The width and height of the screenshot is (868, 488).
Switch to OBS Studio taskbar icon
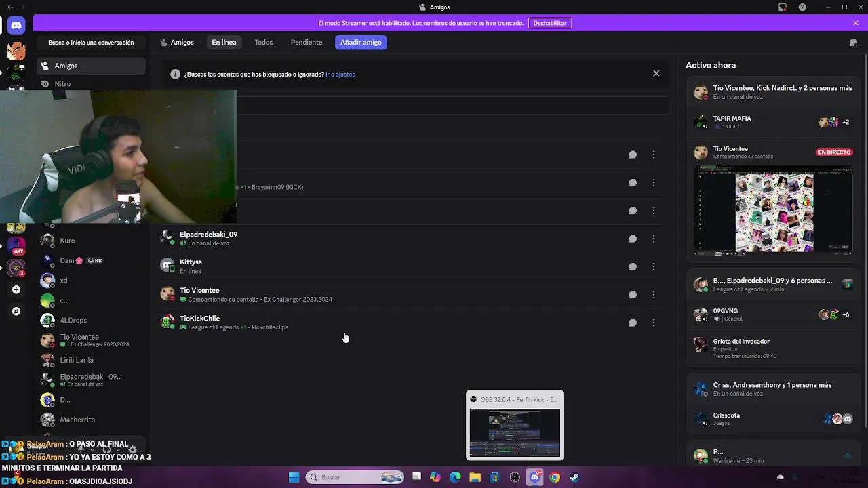point(515,477)
